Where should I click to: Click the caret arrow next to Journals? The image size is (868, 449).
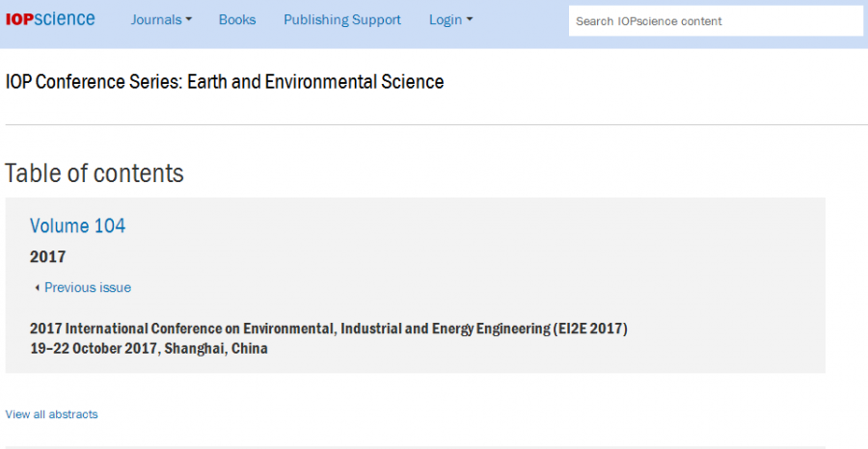coord(189,20)
